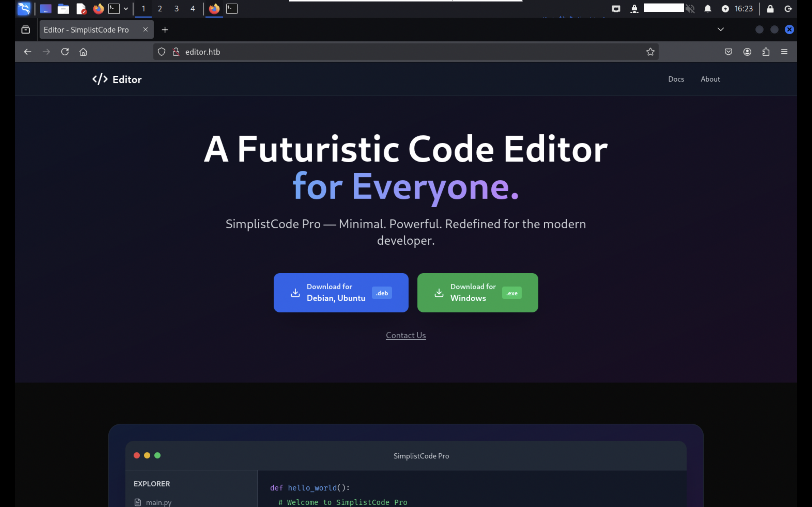812x507 pixels.
Task: Switch to workspace 2 in the panel
Action: [x=160, y=9]
